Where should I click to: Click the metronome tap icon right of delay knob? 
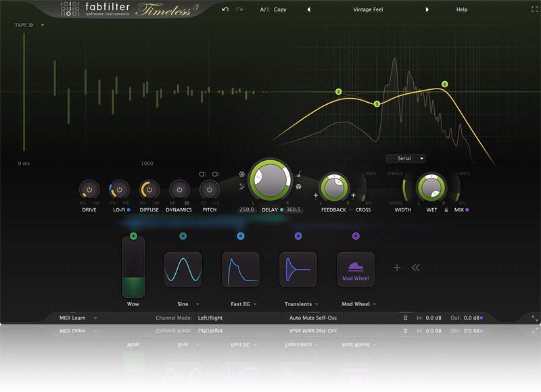(x=298, y=174)
